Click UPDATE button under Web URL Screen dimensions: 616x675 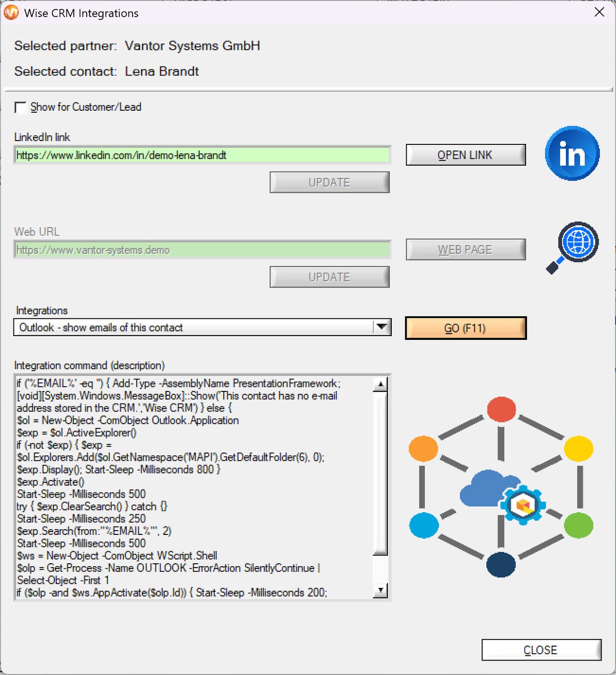330,277
